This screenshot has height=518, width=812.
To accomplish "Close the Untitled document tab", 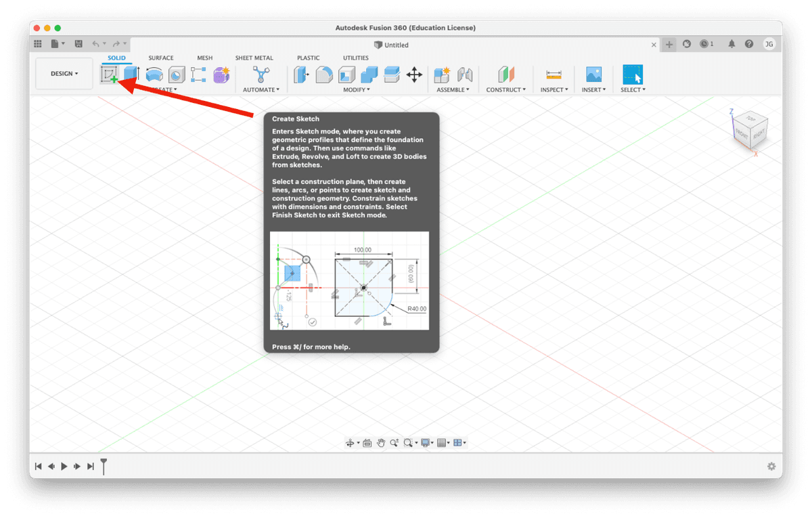I will point(654,45).
